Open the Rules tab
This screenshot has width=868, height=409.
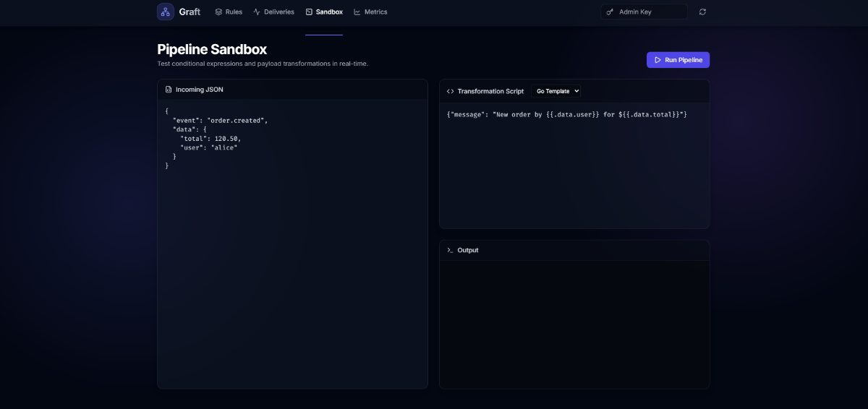(x=229, y=12)
